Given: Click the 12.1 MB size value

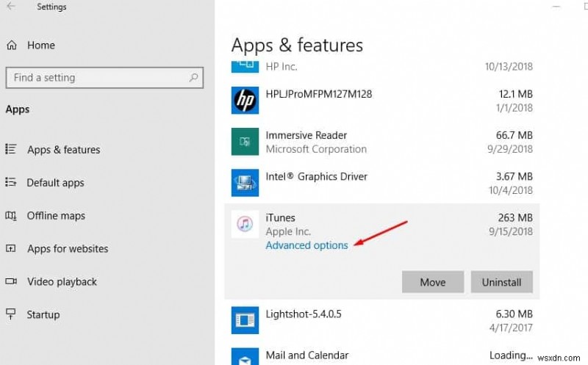Looking at the screenshot, I should pyautogui.click(x=516, y=94).
